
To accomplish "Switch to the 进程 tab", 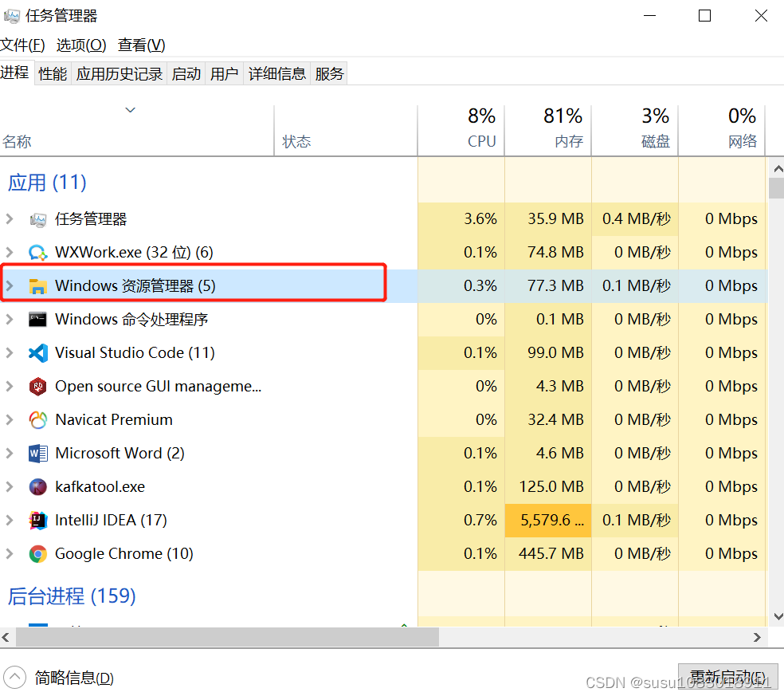I will 15,73.
